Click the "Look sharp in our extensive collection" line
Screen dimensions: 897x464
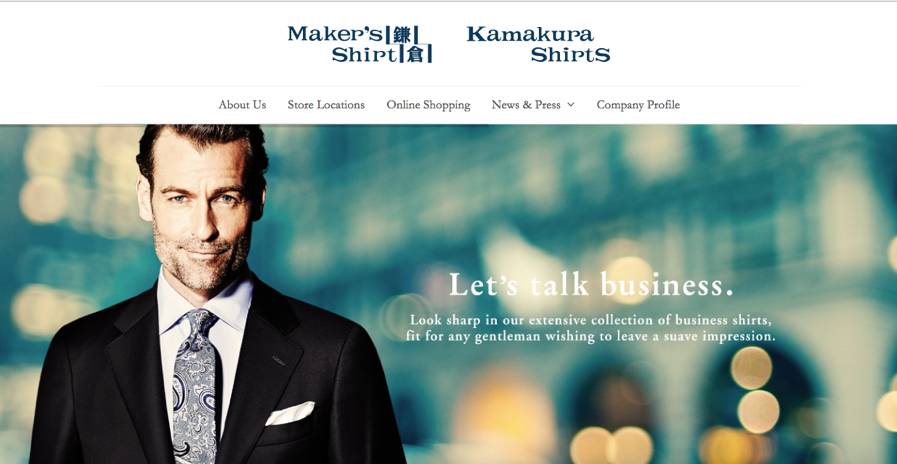(x=591, y=319)
